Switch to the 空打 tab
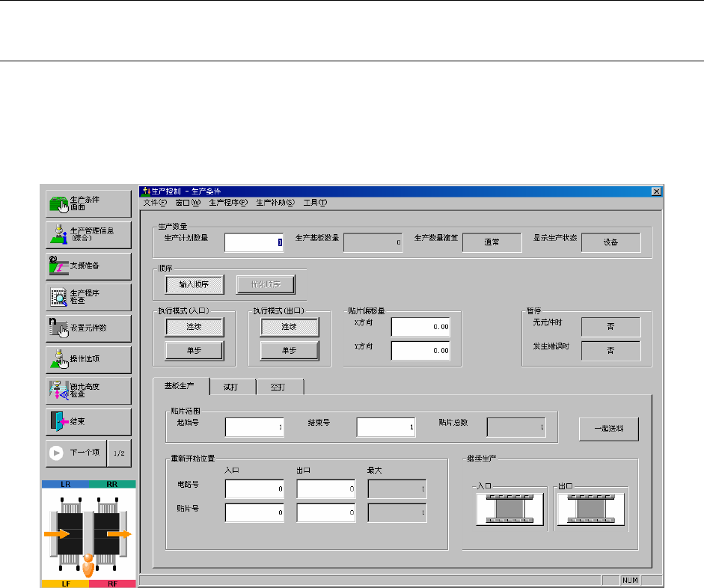This screenshot has height=588, width=704. click(x=279, y=387)
